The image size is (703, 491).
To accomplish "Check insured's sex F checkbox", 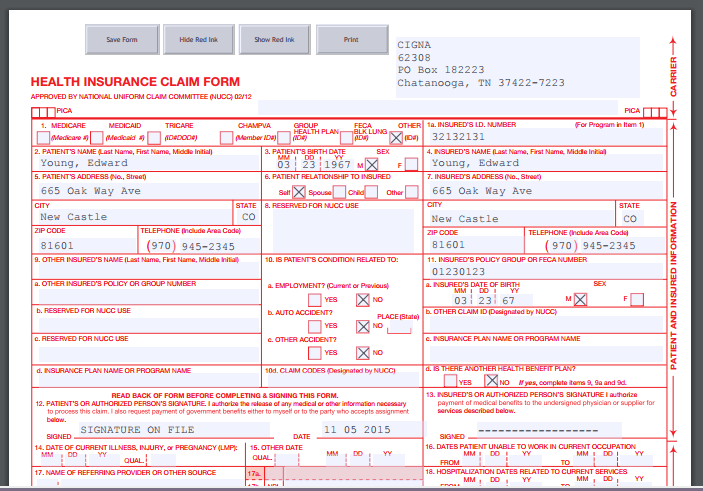I will pos(637,300).
